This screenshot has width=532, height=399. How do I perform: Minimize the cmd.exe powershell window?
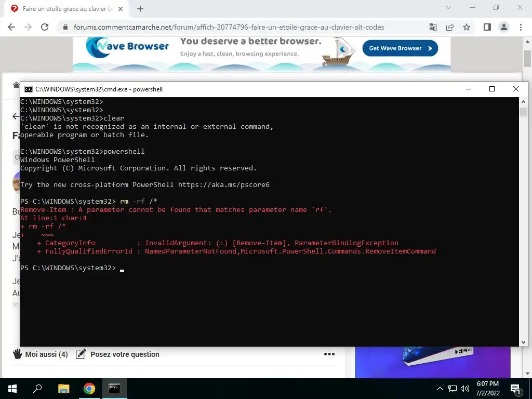pyautogui.click(x=469, y=89)
